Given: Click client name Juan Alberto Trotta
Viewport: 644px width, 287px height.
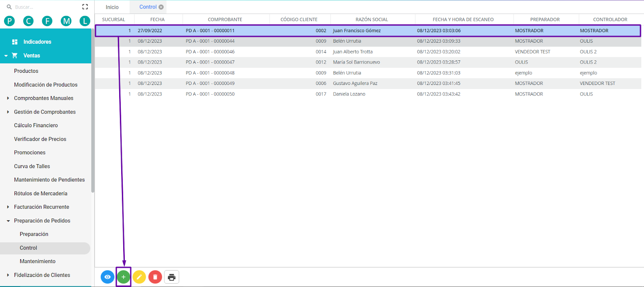Looking at the screenshot, I should point(353,52).
